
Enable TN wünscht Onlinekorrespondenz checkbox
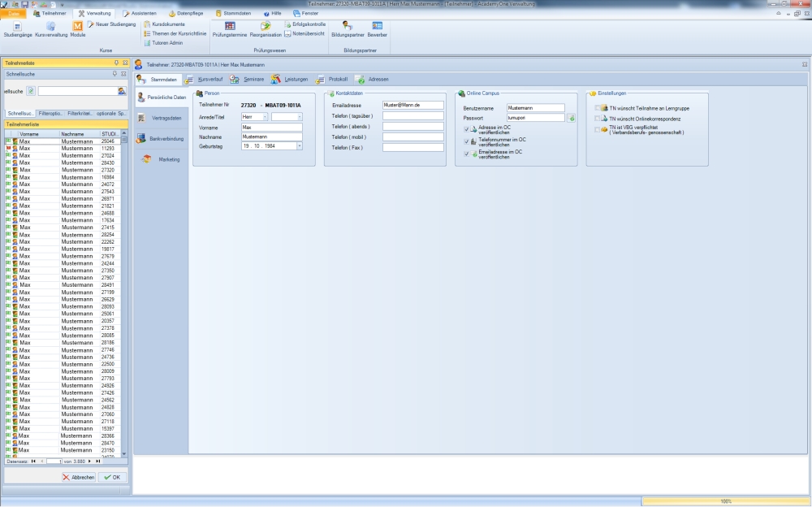(x=598, y=119)
